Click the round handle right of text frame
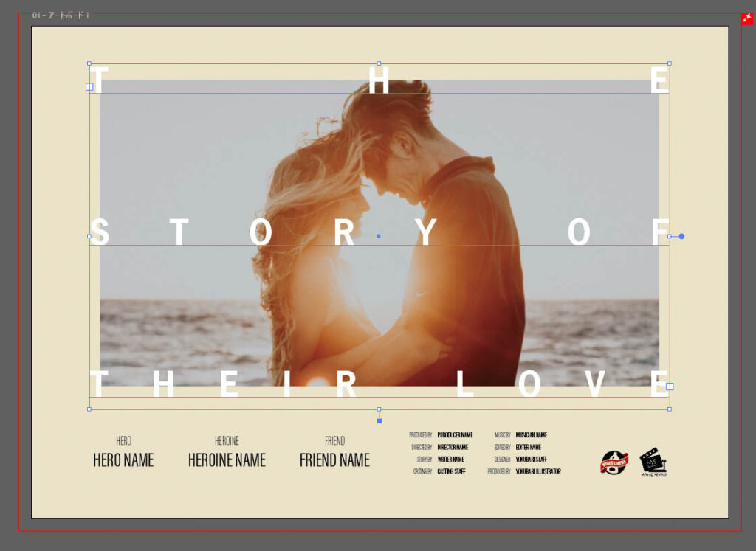The height and width of the screenshot is (551, 756). tap(681, 237)
